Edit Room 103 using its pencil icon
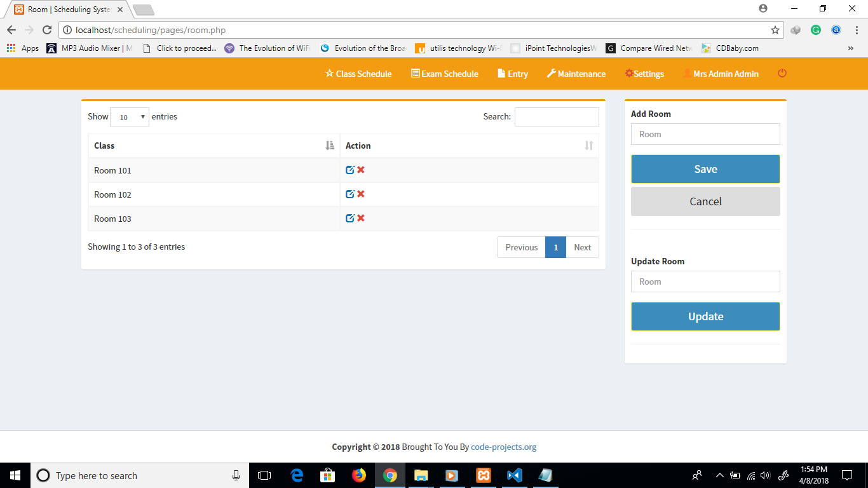The height and width of the screenshot is (488, 868). coord(350,218)
